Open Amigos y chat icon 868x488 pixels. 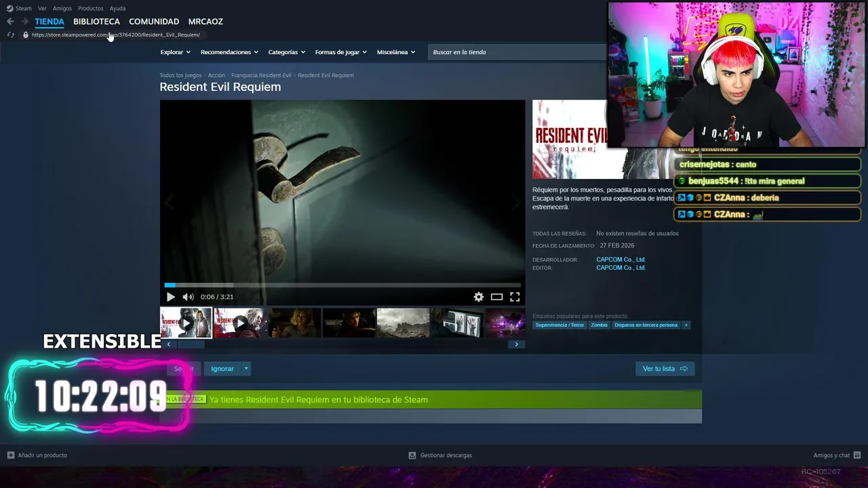857,455
